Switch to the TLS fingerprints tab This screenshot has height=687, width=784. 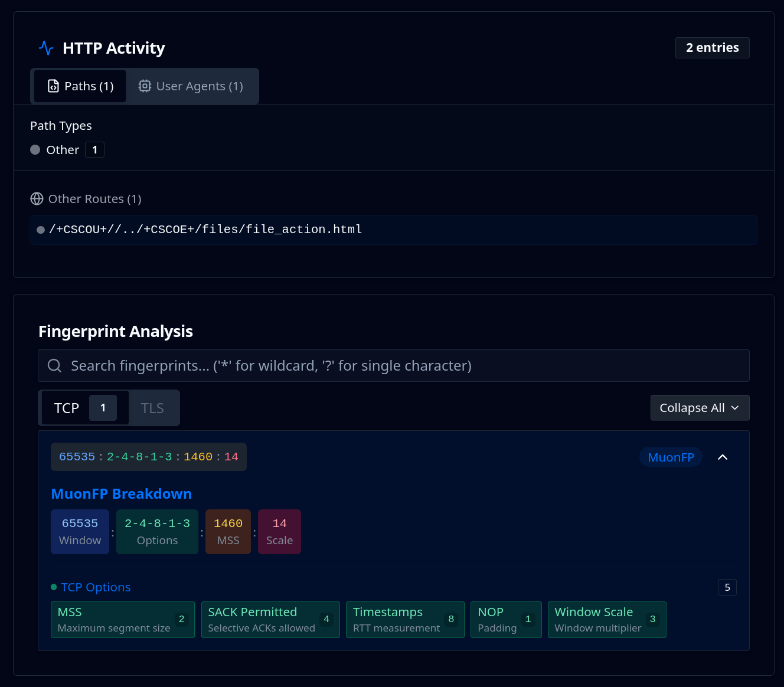tap(152, 408)
